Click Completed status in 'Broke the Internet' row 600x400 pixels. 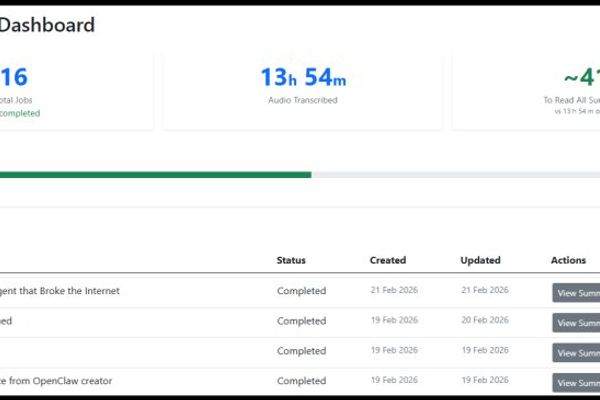(x=302, y=291)
